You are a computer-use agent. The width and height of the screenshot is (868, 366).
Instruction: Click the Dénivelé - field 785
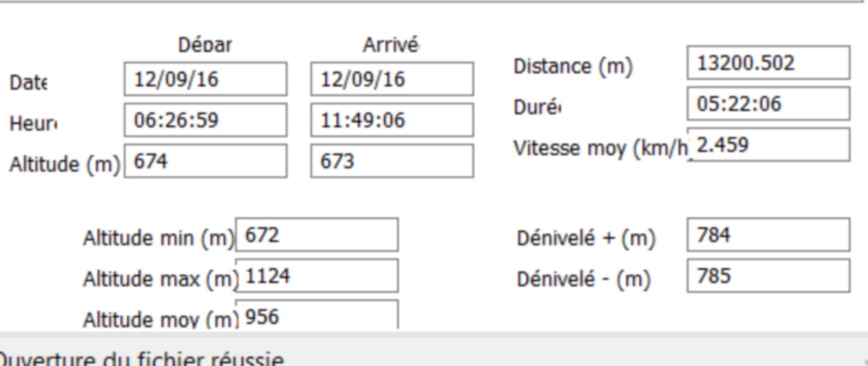(x=768, y=276)
